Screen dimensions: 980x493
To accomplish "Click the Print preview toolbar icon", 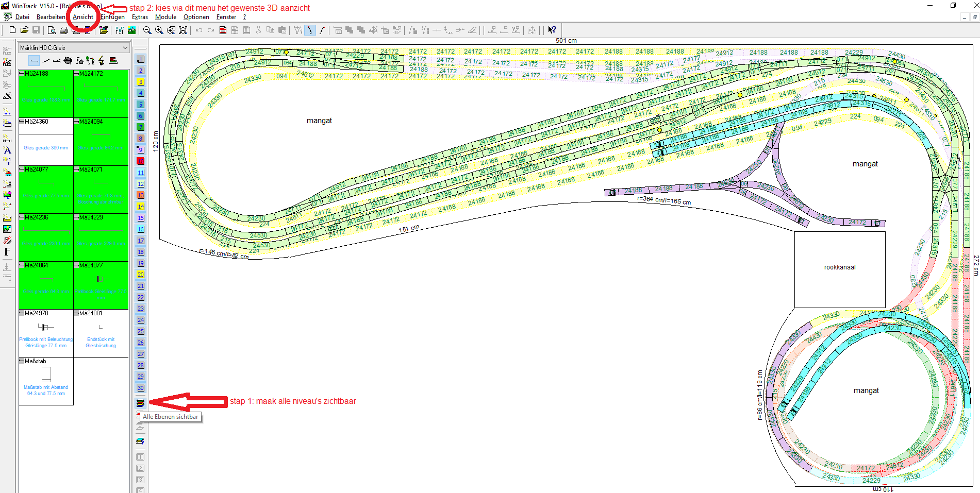I will coord(52,30).
